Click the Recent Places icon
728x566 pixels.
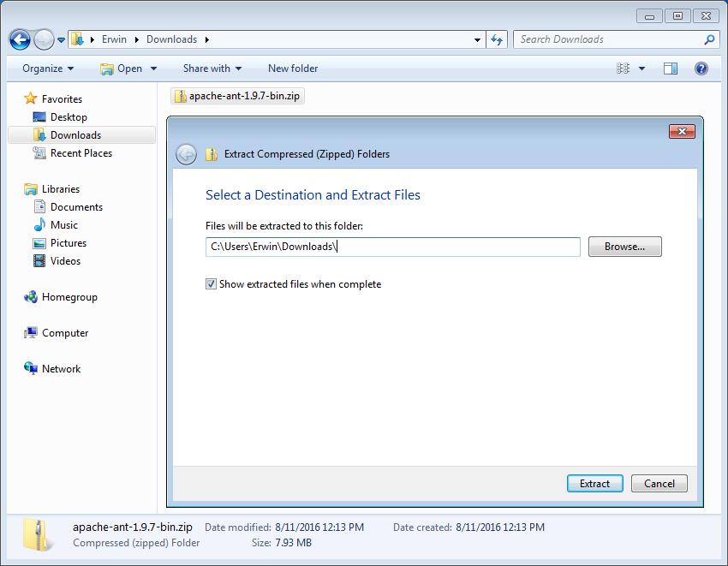(x=39, y=152)
